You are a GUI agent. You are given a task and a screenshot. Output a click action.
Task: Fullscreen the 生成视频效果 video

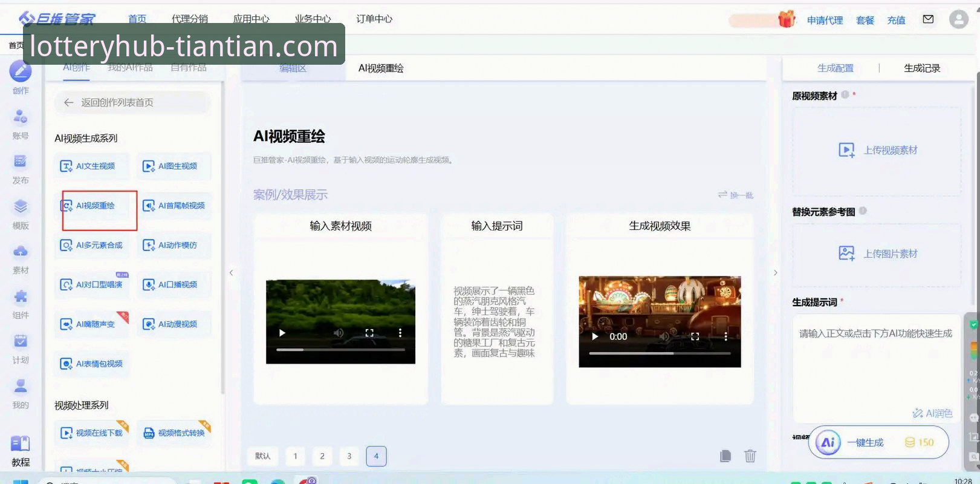[695, 336]
